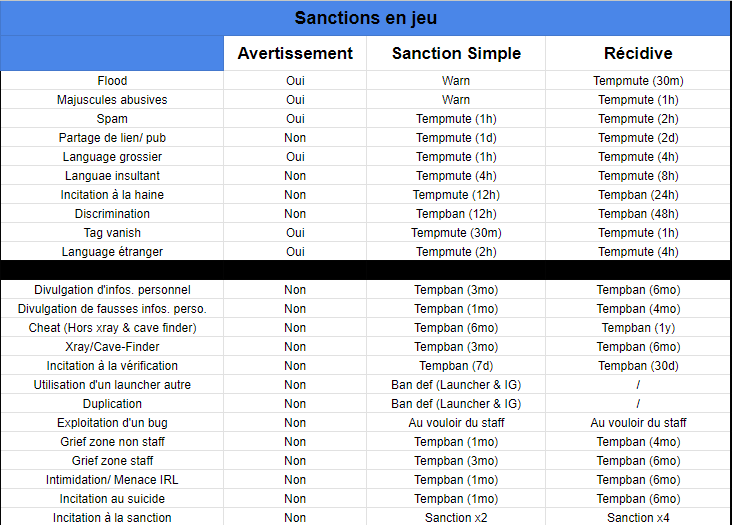Click the 'Sanctions en jeu' title header
732x525 pixels.
point(365,18)
